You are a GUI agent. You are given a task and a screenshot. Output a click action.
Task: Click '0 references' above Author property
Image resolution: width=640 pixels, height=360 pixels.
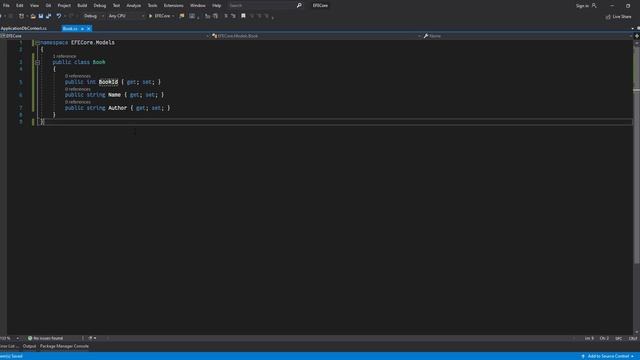78,102
